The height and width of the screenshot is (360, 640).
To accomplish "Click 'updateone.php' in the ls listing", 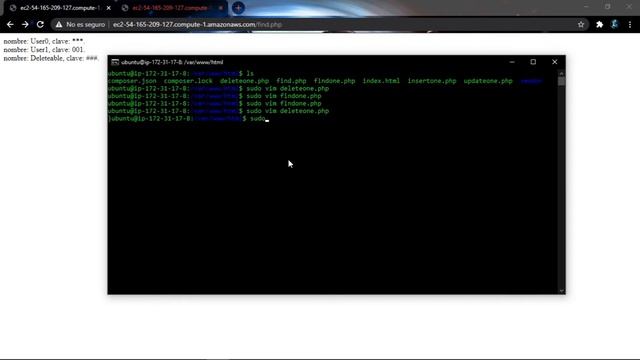I will (488, 81).
